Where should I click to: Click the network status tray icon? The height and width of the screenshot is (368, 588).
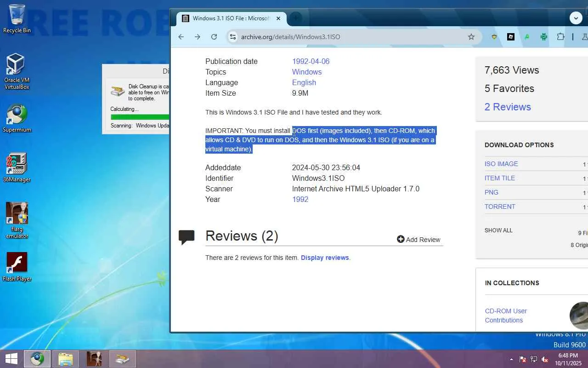tap(534, 359)
